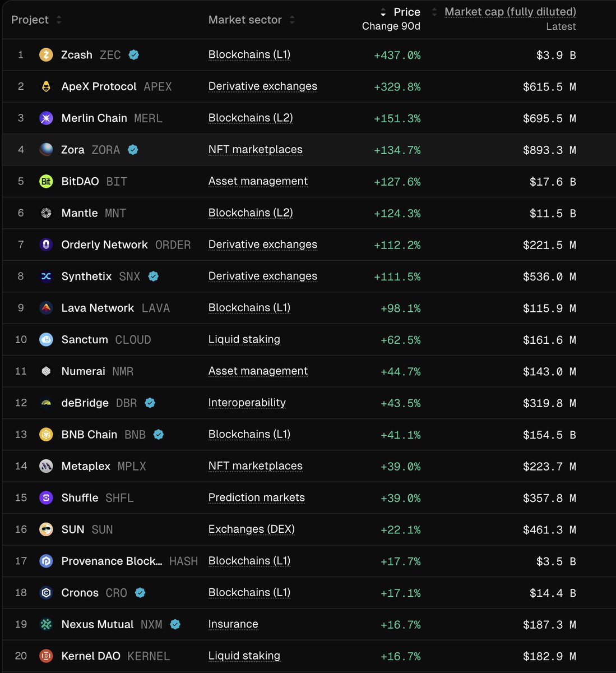Open Derivative exchanges sector for ApeX Protocol
The height and width of the screenshot is (673, 616).
point(262,86)
